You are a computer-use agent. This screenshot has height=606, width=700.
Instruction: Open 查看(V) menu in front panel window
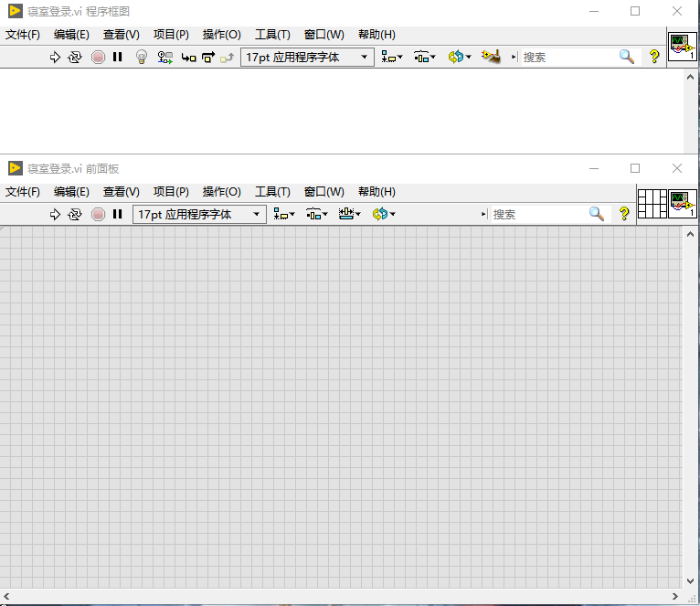[121, 192]
